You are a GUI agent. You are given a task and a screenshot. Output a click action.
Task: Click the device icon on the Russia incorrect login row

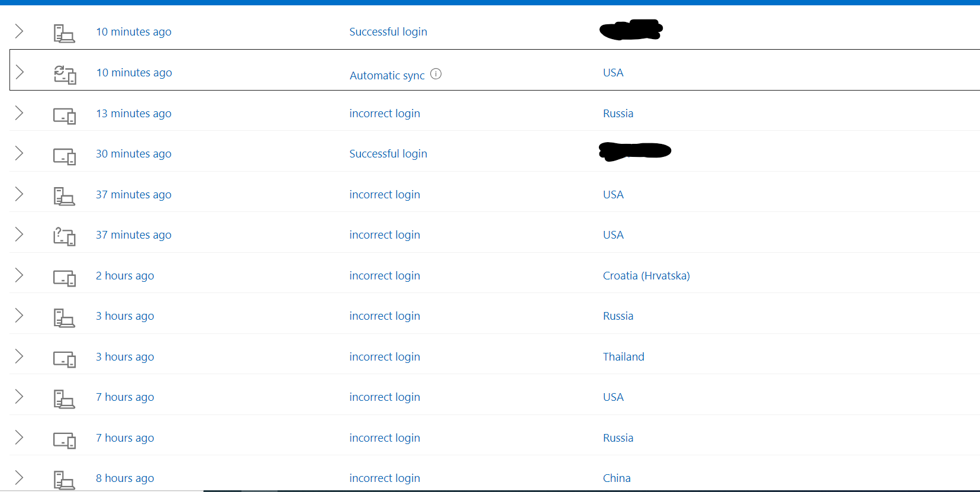(65, 114)
